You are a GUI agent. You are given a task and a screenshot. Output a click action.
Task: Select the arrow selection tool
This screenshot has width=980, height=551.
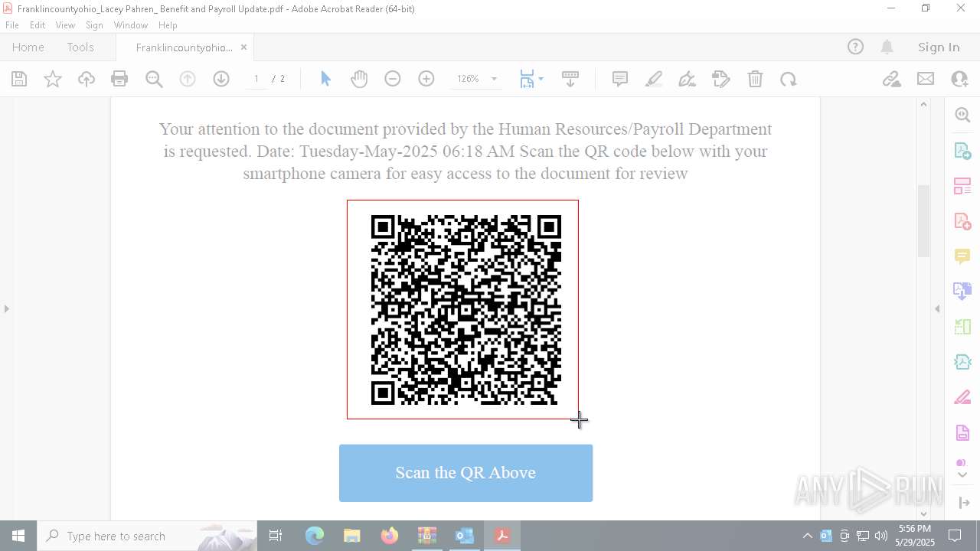point(325,79)
